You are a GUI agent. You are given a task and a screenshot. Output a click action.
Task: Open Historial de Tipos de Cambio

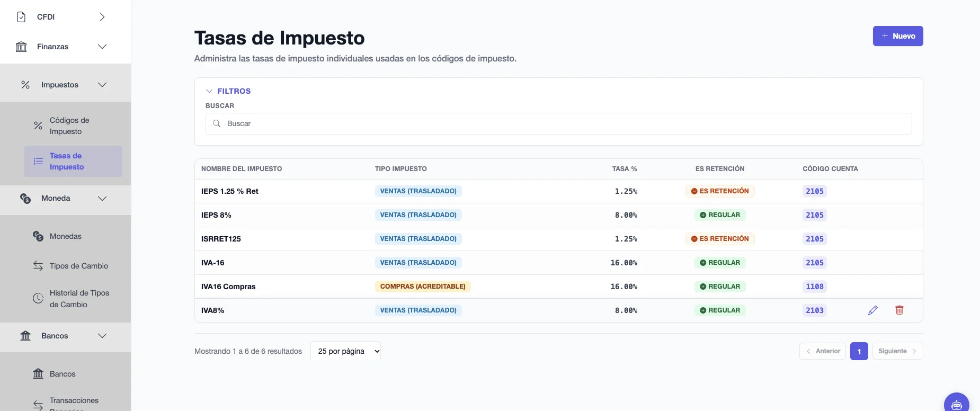pos(73,299)
